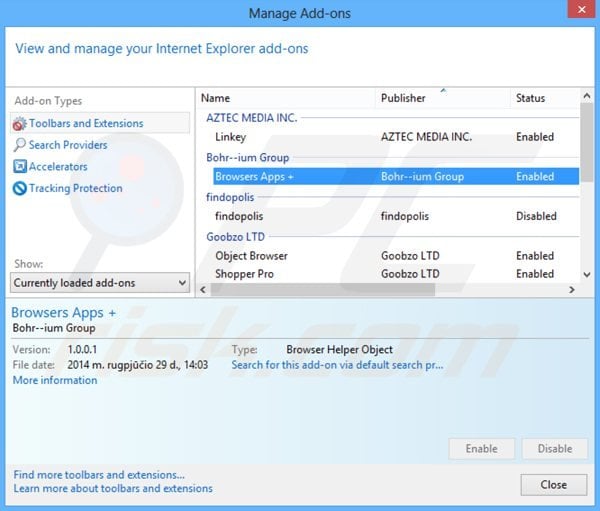Click Enabled status of Object Browser
This screenshot has width=600, height=511.
click(x=535, y=256)
